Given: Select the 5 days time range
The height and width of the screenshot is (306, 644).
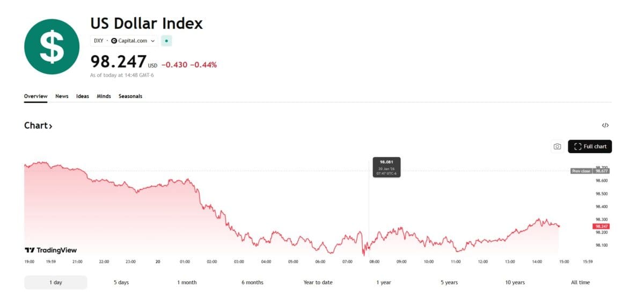Looking at the screenshot, I should (x=121, y=282).
